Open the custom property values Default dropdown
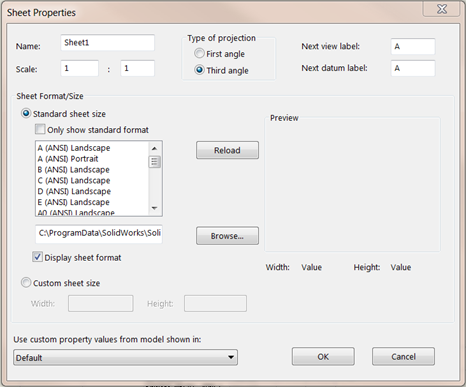This screenshot has height=387, width=466. point(125,357)
